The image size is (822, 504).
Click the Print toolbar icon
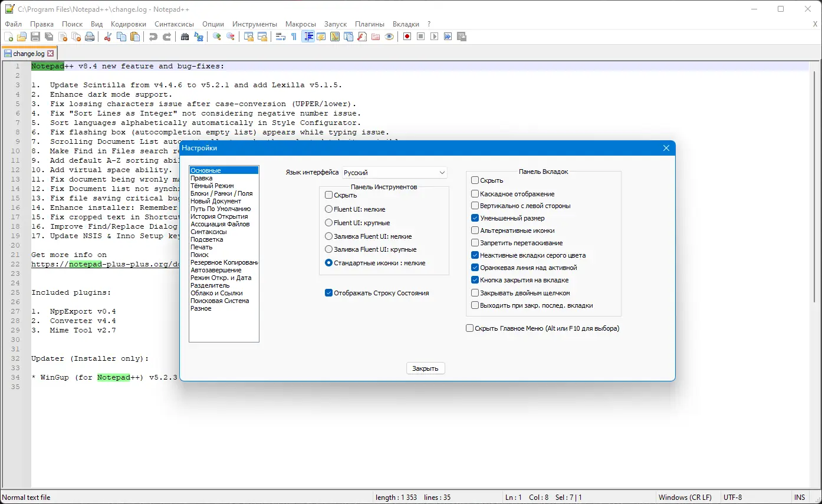90,37
